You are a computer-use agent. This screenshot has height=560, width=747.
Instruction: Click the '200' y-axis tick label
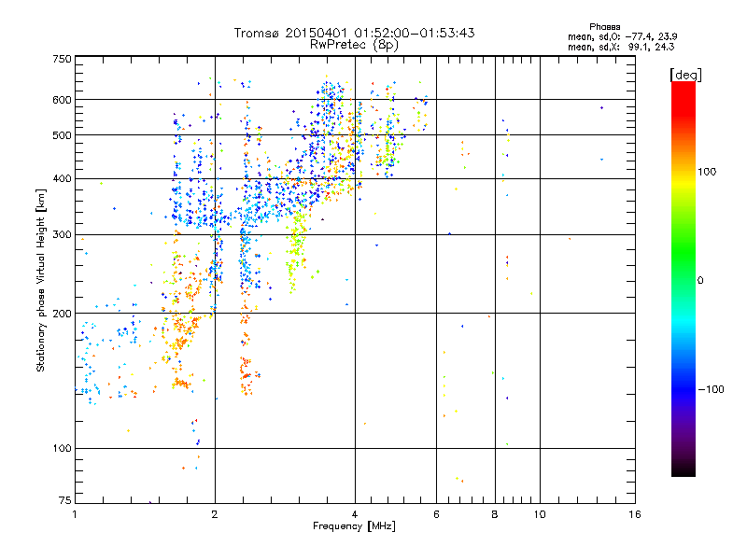pyautogui.click(x=63, y=314)
